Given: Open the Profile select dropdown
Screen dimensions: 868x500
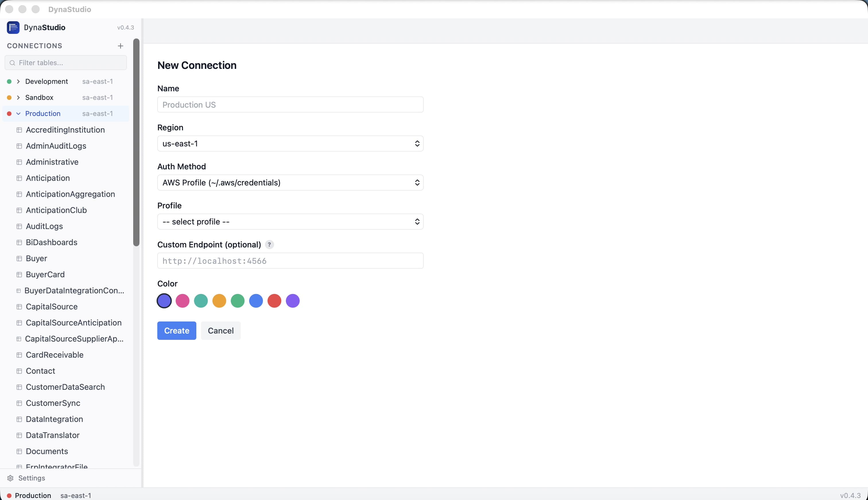Looking at the screenshot, I should tap(290, 222).
